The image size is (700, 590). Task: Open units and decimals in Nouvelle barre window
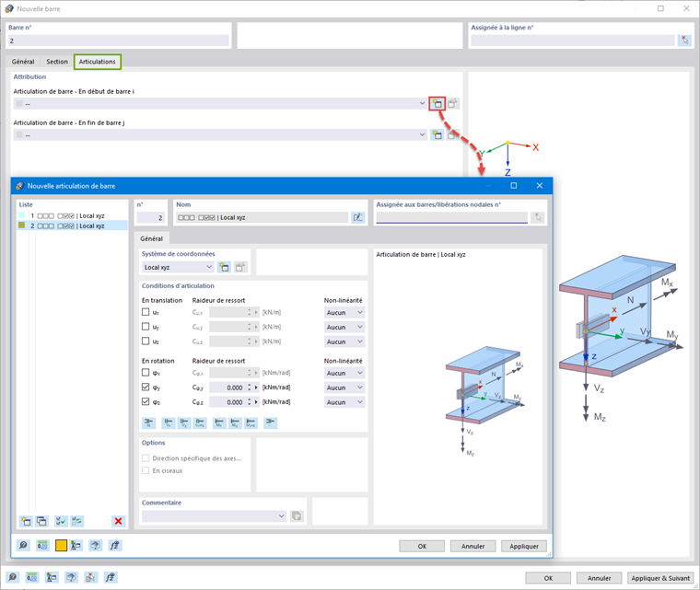coord(31,577)
